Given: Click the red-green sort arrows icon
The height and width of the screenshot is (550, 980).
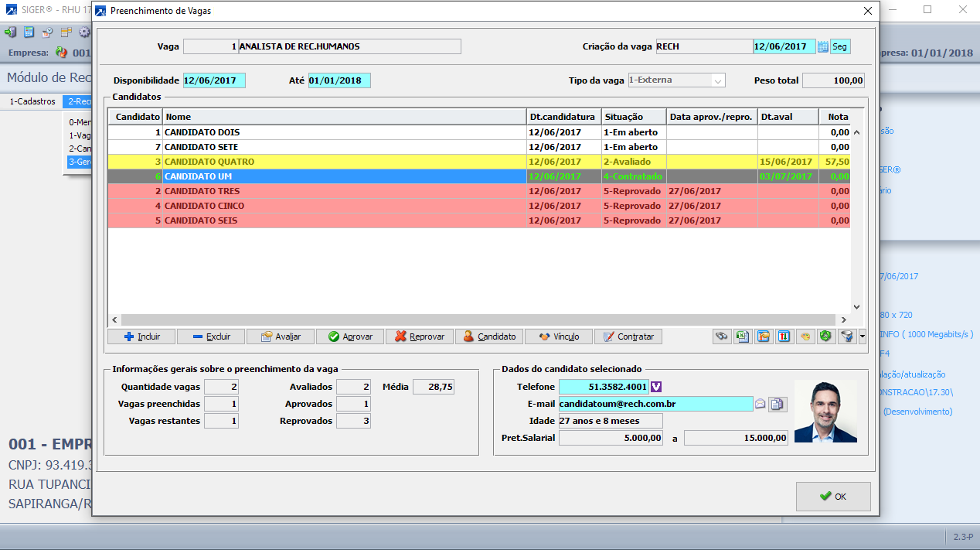Looking at the screenshot, I should pyautogui.click(x=784, y=336).
